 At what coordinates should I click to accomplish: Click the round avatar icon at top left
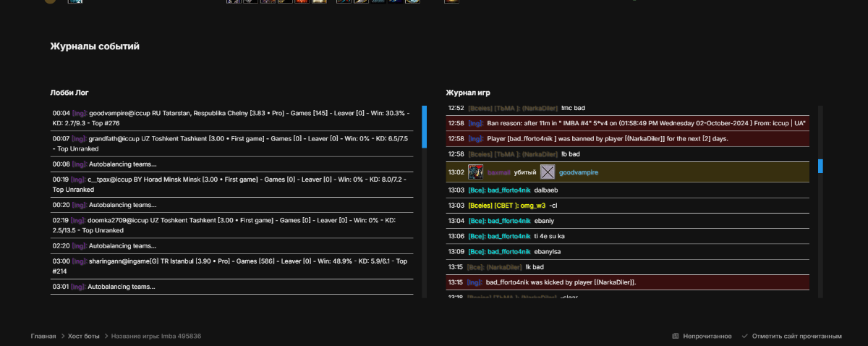click(49, 1)
